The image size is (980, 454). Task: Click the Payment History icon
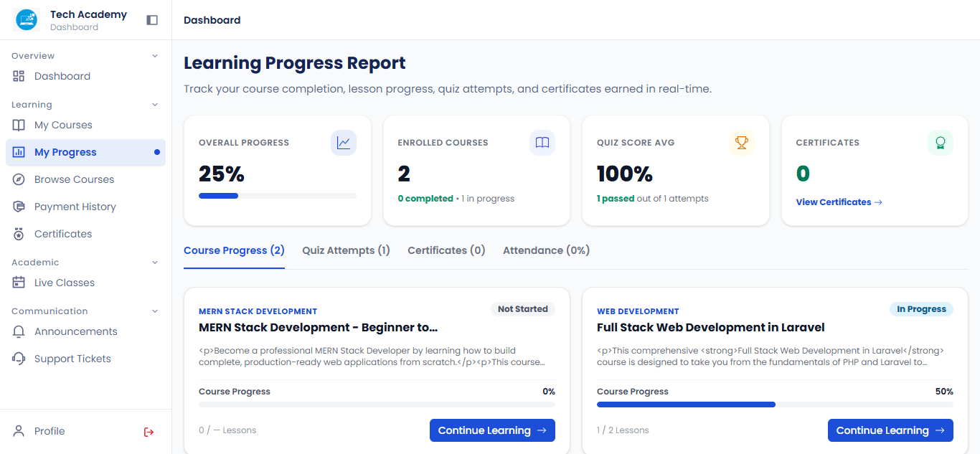point(19,207)
